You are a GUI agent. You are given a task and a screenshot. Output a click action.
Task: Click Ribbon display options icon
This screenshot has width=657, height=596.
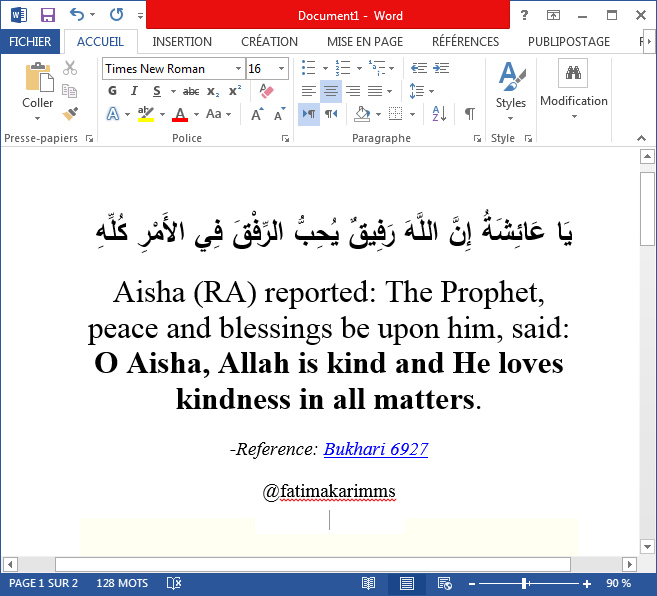[x=553, y=16]
